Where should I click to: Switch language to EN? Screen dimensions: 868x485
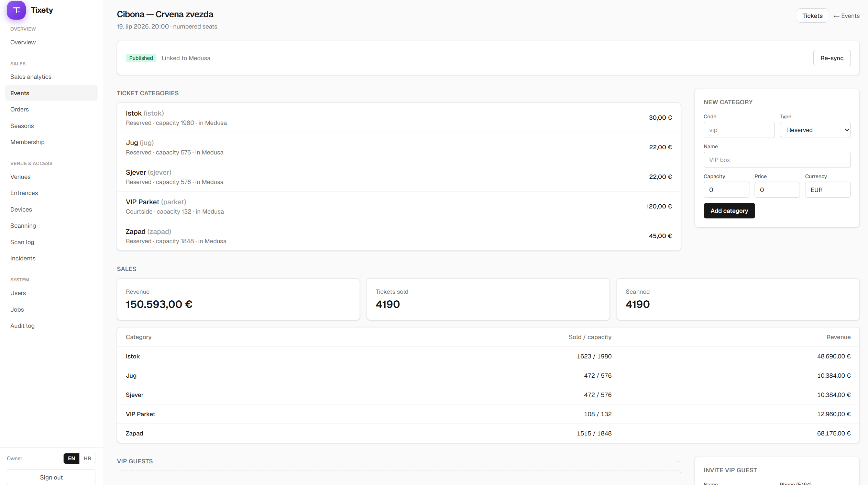pyautogui.click(x=72, y=459)
